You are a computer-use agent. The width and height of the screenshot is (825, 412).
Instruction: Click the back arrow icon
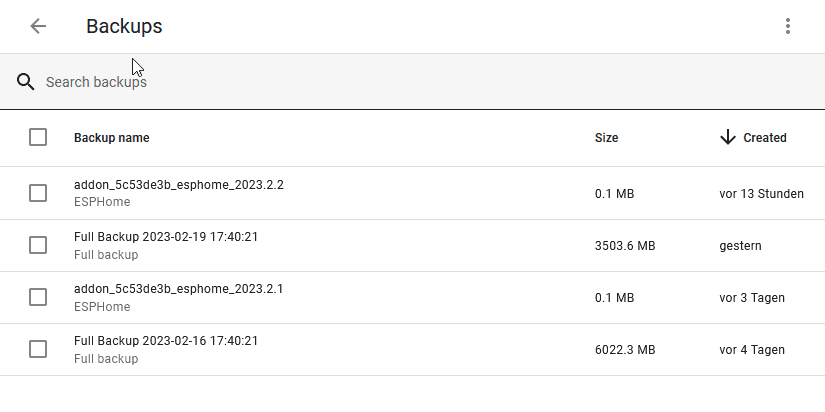[38, 27]
